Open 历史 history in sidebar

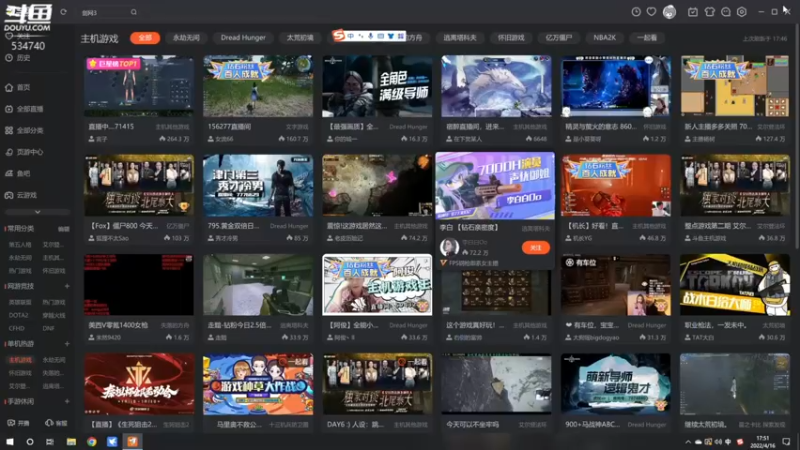point(18,58)
